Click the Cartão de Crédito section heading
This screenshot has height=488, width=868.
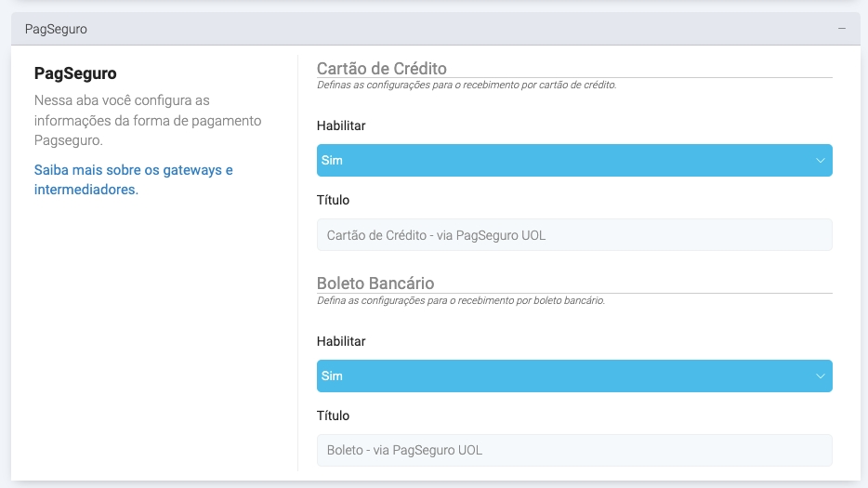(x=382, y=68)
